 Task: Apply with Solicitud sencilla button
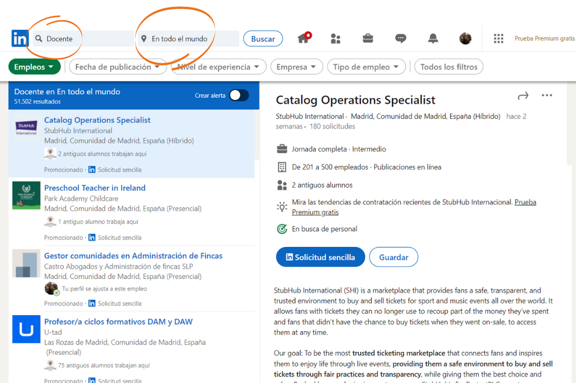click(x=320, y=257)
